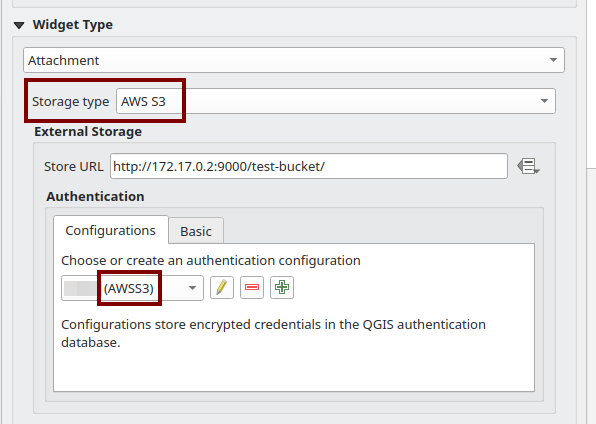Edit the selected authentication configuration with pencil icon
This screenshot has width=596, height=424.
coord(222,287)
